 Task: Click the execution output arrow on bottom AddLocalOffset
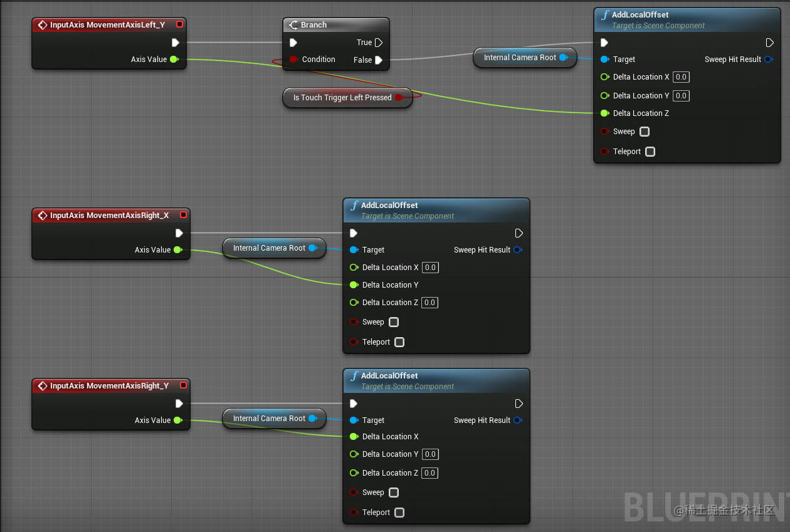point(518,404)
